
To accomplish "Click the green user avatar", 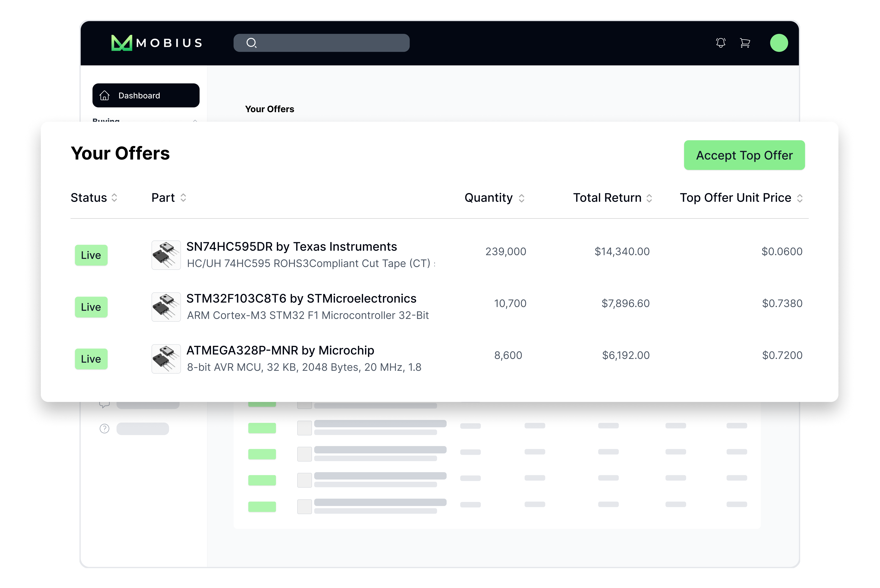I will 779,43.
